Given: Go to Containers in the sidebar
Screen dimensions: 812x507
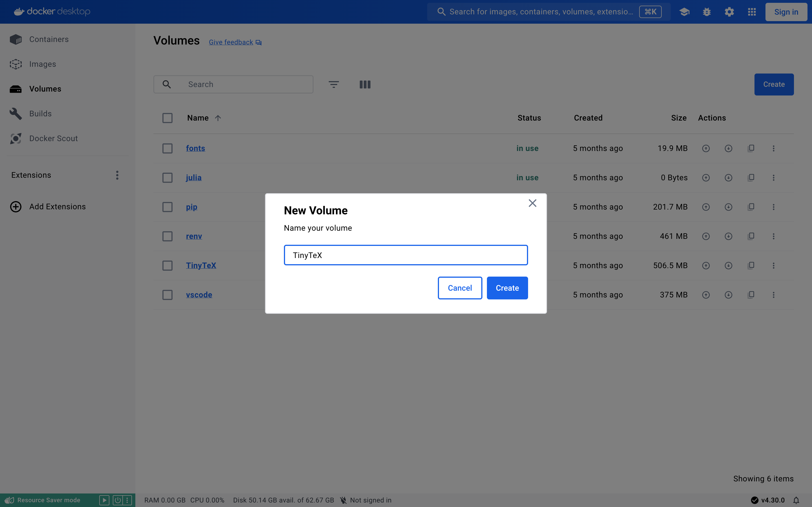Looking at the screenshot, I should [49, 39].
